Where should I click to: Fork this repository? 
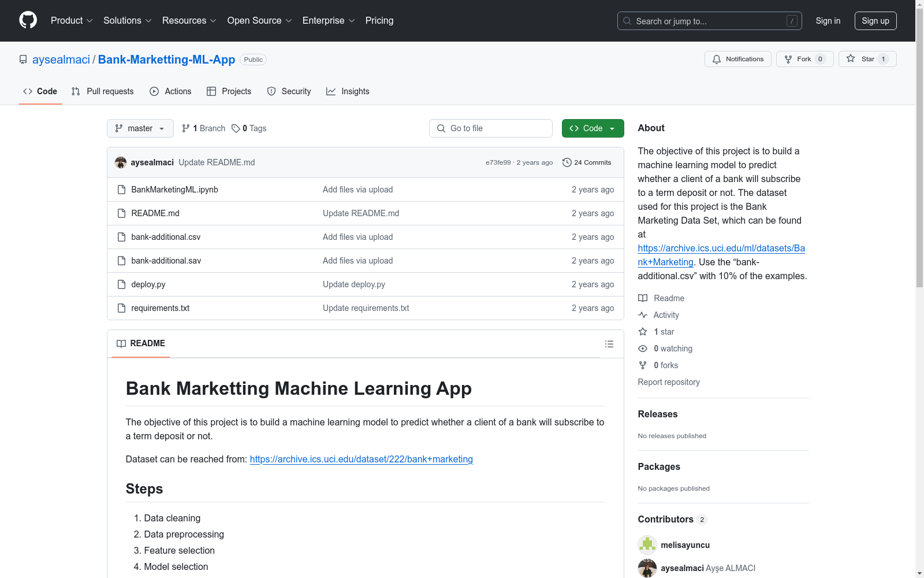pos(805,59)
